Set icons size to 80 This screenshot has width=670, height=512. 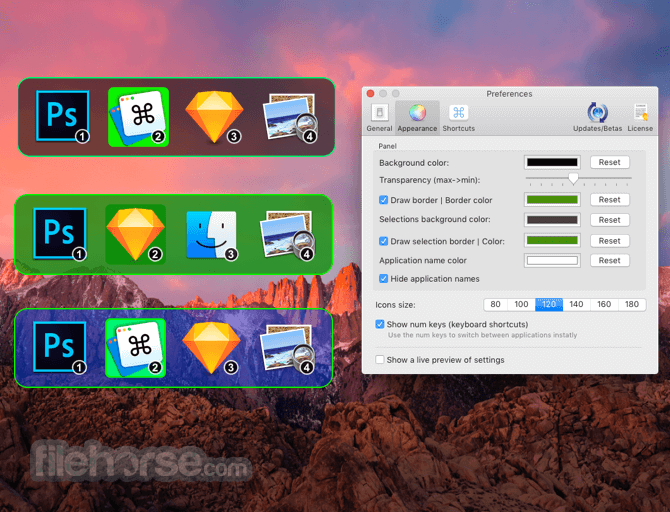click(496, 304)
